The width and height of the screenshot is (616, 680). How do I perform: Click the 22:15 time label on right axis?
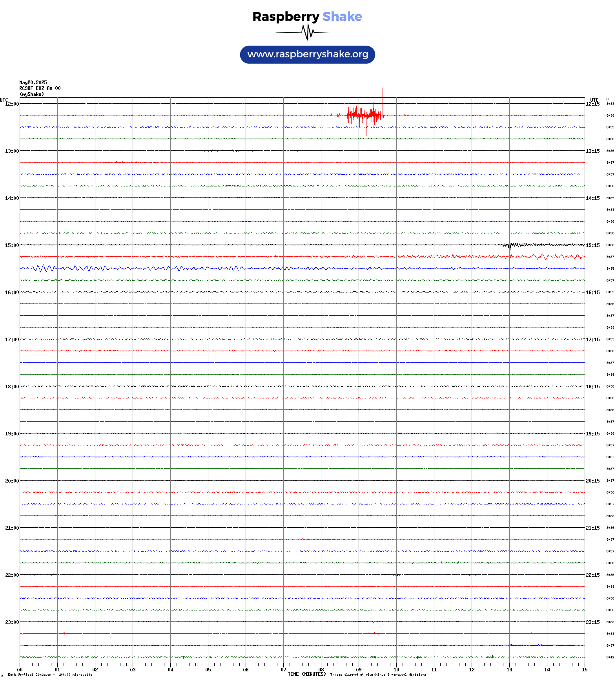tap(592, 575)
